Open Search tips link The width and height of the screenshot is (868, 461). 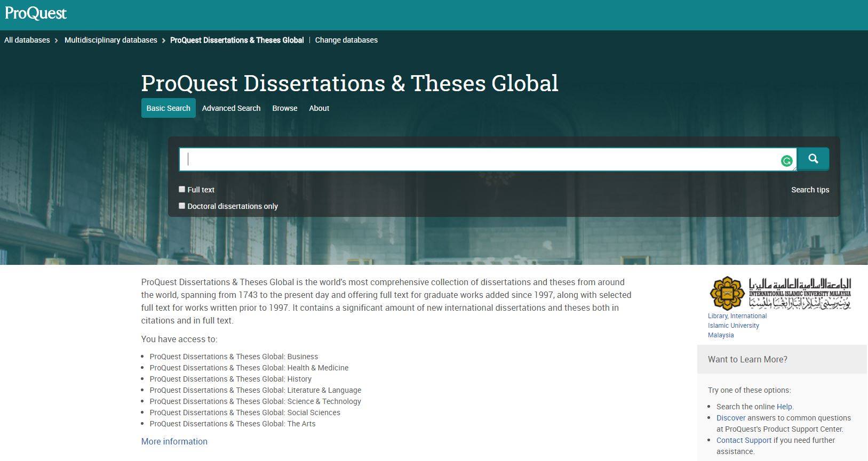810,190
